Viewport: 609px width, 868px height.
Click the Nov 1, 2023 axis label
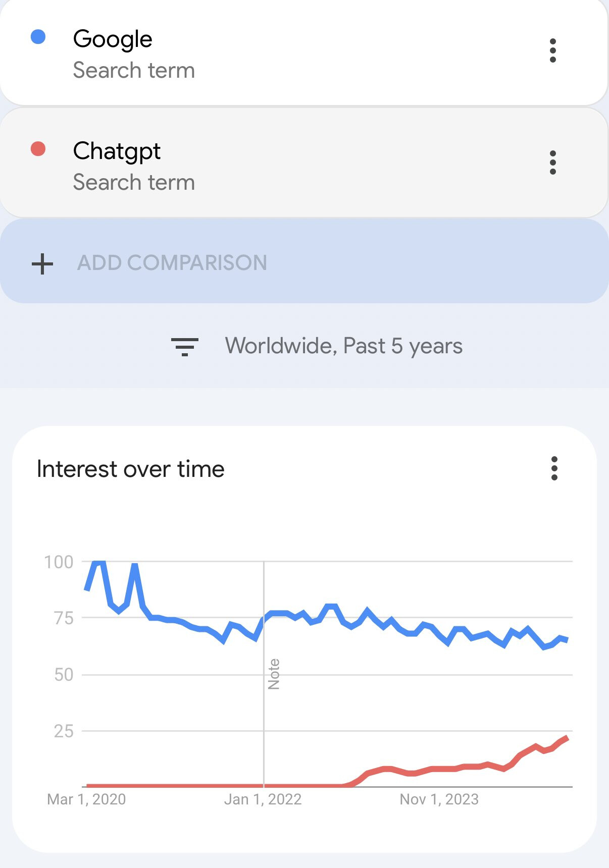pyautogui.click(x=439, y=799)
